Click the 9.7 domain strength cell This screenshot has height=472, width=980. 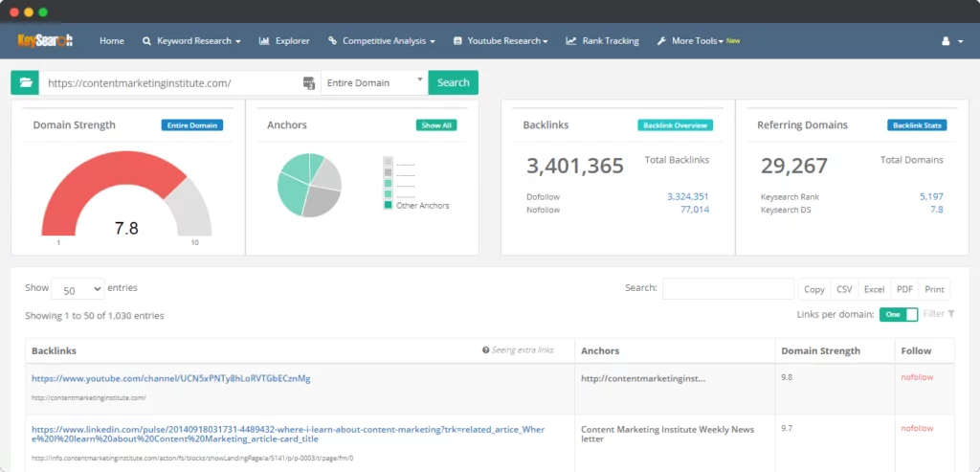[x=787, y=428]
